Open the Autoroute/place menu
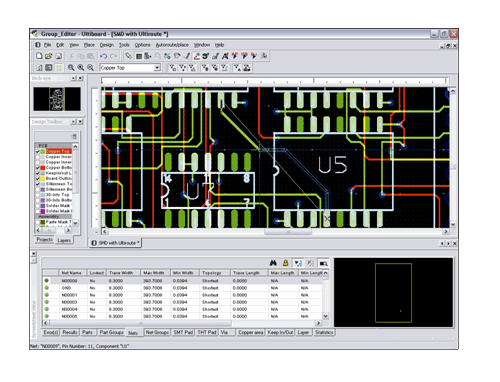The image size is (500, 382). [x=172, y=45]
